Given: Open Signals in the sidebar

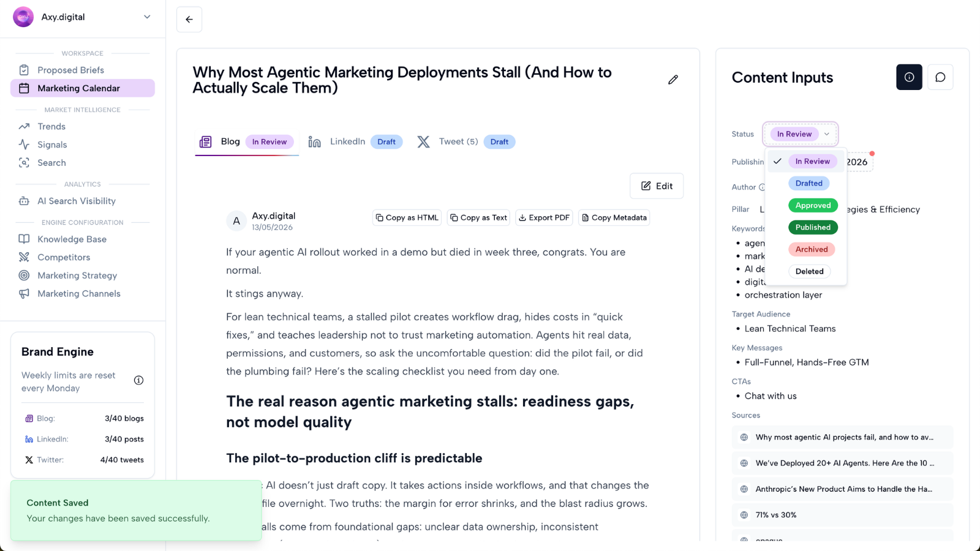Looking at the screenshot, I should (83, 144).
